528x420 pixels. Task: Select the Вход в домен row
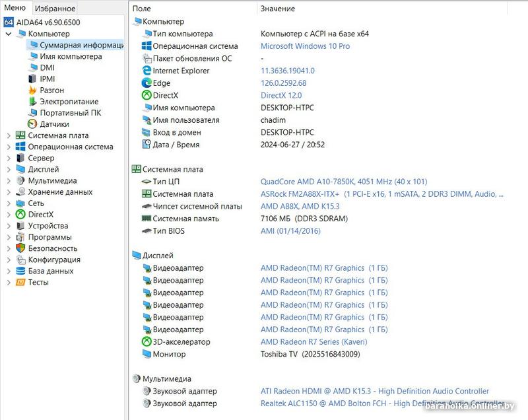point(228,132)
